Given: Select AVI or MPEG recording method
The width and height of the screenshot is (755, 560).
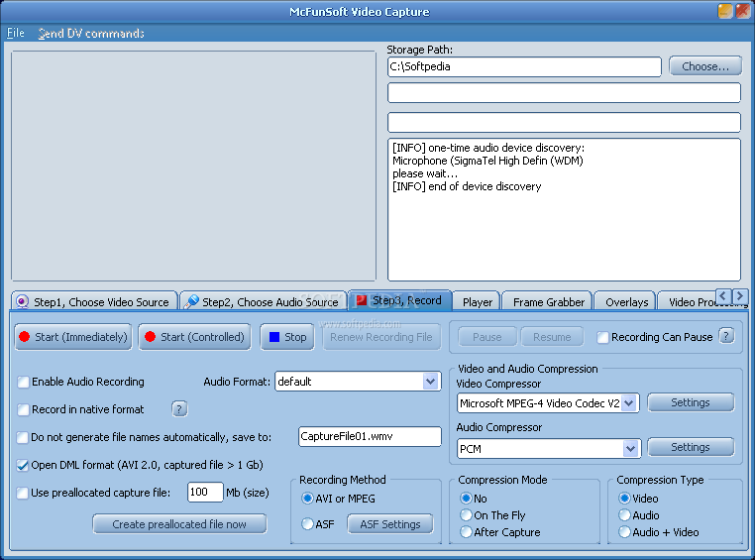Looking at the screenshot, I should pyautogui.click(x=307, y=498).
